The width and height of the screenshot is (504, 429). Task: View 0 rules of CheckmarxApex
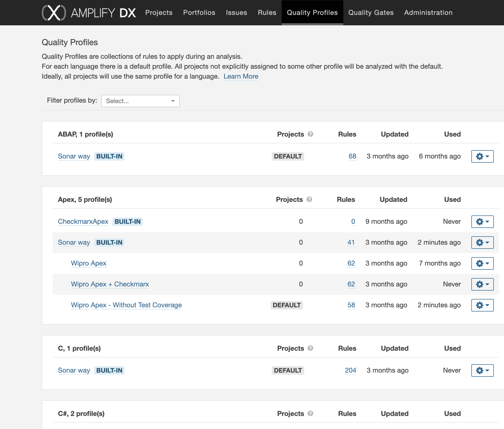coord(353,221)
